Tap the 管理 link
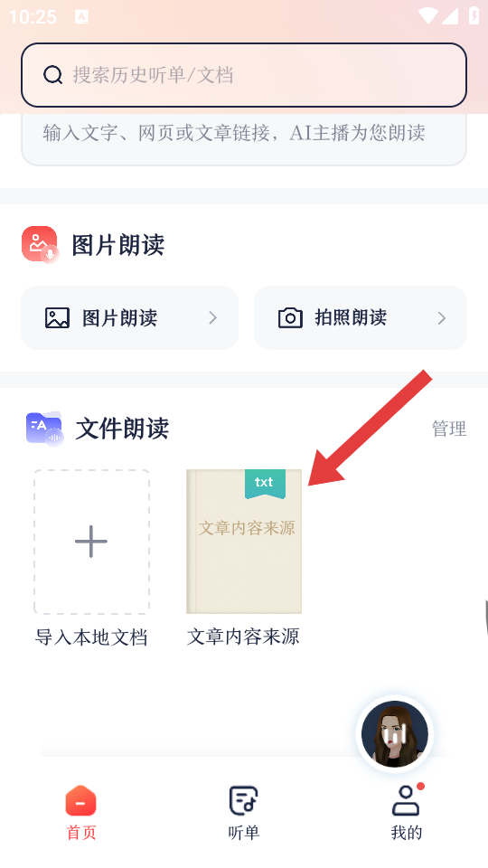This screenshot has width=488, height=868. point(449,429)
